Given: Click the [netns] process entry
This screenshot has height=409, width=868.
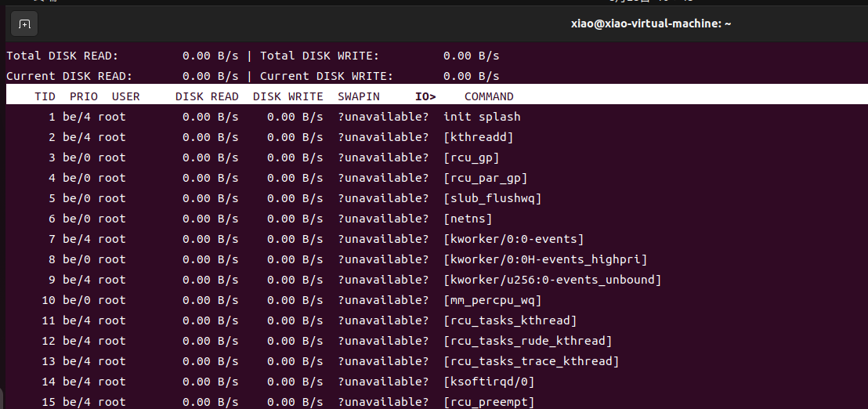Looking at the screenshot, I should [468, 219].
